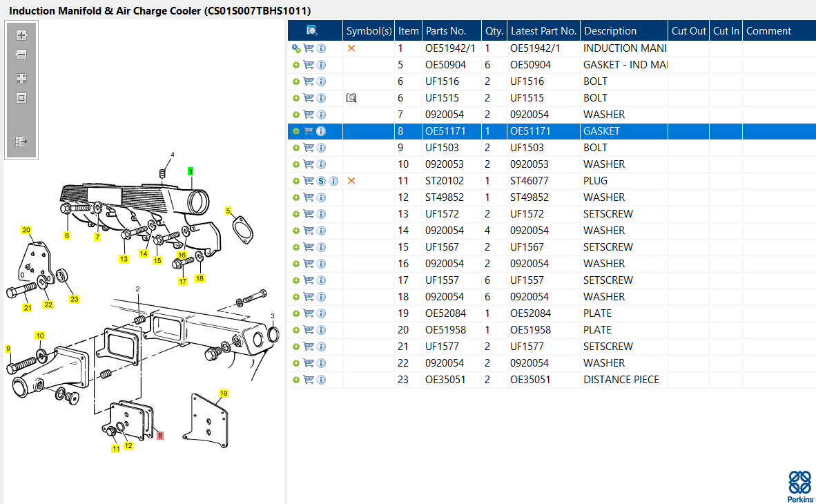
Task: Show info for item 1 induction manifold
Action: pos(321,48)
